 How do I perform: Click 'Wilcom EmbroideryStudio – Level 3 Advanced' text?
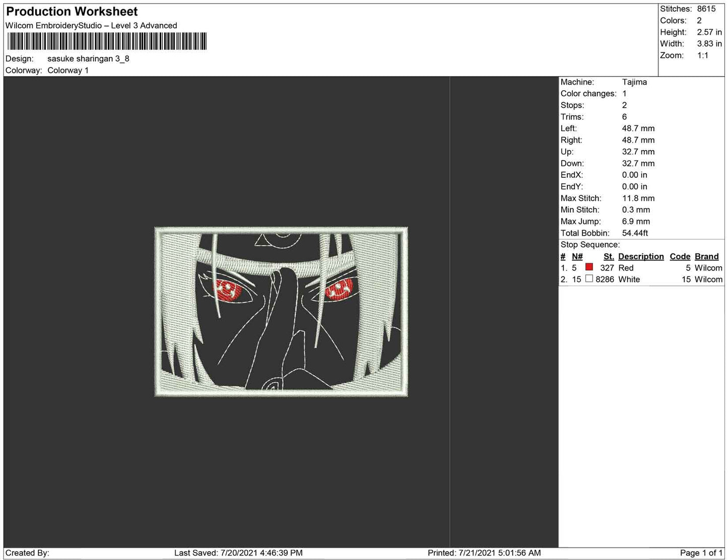(91, 26)
